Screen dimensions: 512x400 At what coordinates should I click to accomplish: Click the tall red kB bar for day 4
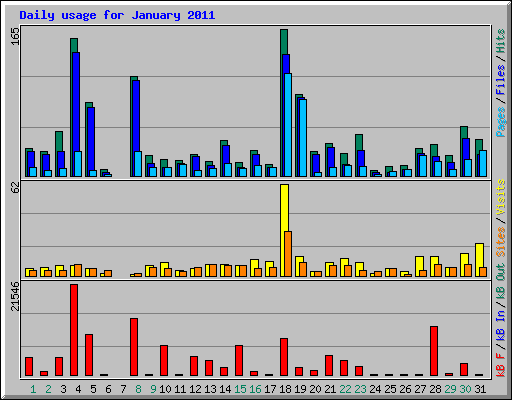[x=74, y=330]
